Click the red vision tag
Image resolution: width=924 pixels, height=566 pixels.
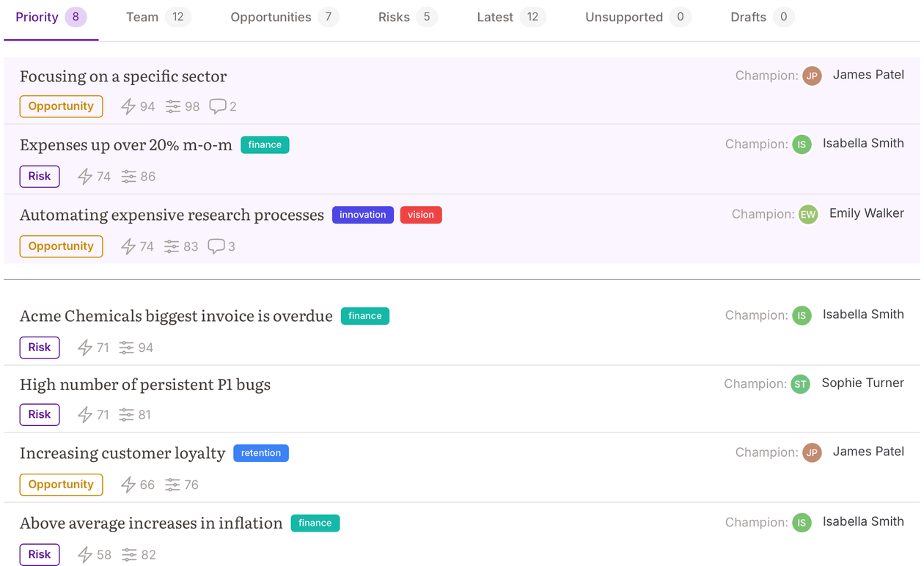coord(421,215)
